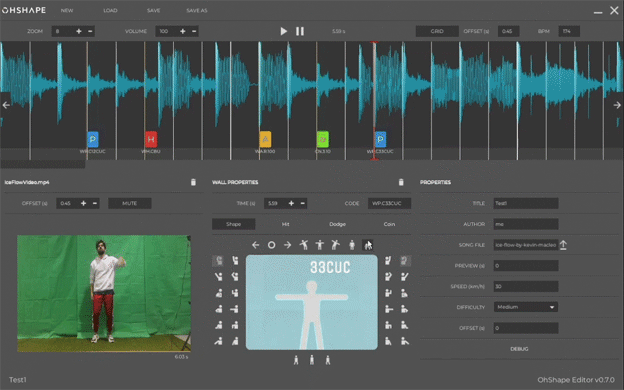Switch to the Coin wall tab
This screenshot has height=390, width=624.
(389, 224)
